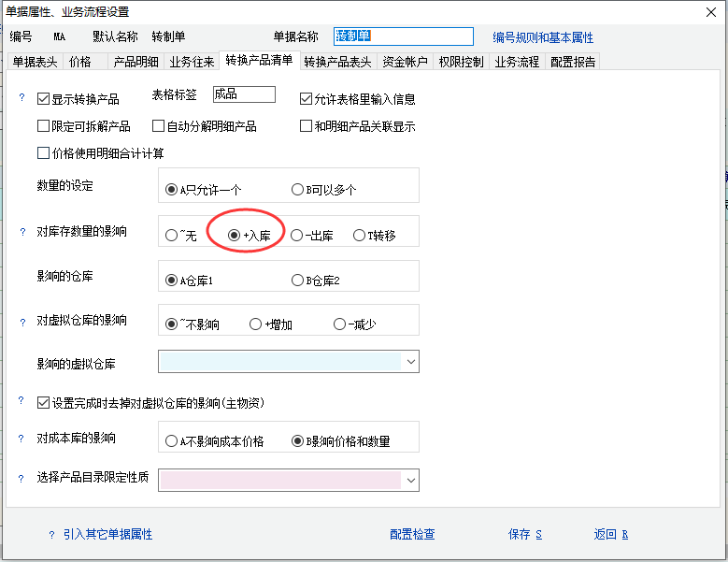Image resolution: width=728 pixels, height=562 pixels.
Task: Click the help icon beside 显示转换产品
Action: 22,97
